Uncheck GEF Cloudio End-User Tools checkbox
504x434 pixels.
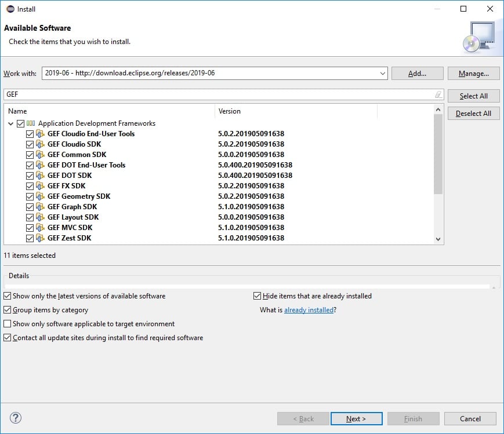point(30,134)
